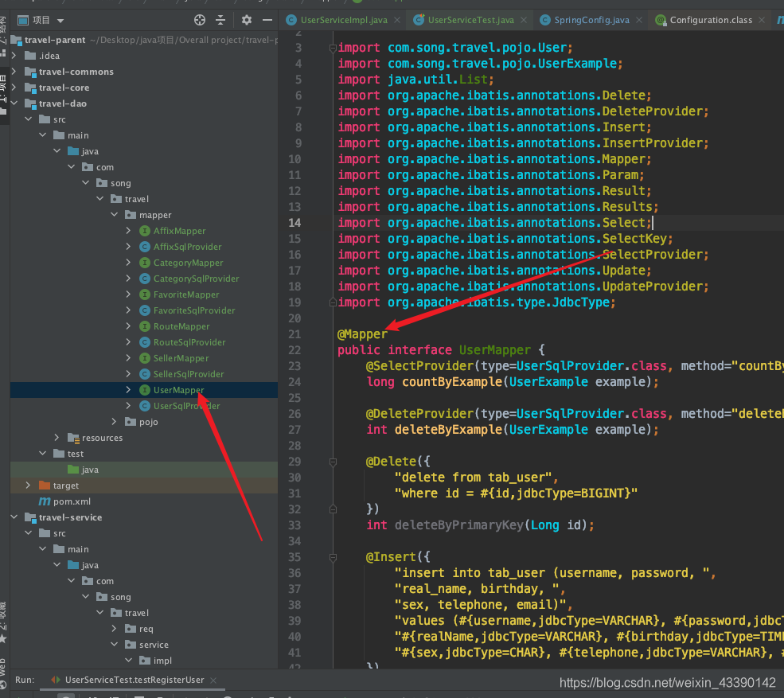Select AffixSqlProvider class icon
Screen dimensions: 784x698
pyautogui.click(x=145, y=247)
